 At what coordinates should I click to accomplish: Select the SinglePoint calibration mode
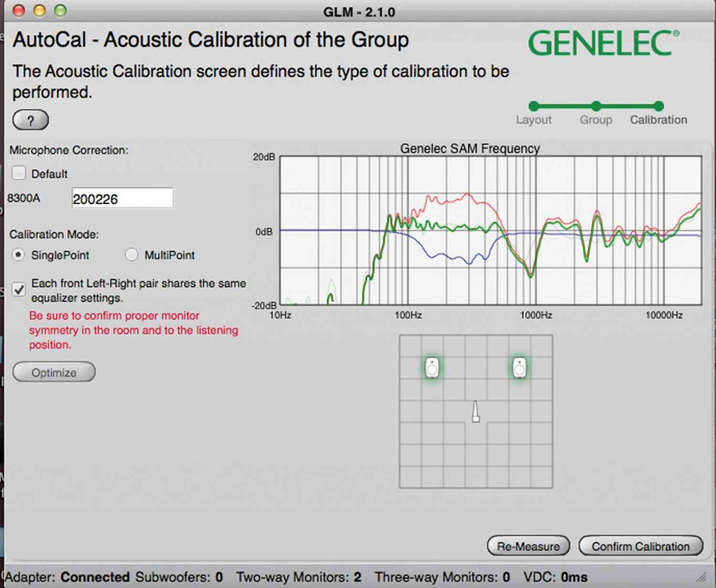pos(18,255)
